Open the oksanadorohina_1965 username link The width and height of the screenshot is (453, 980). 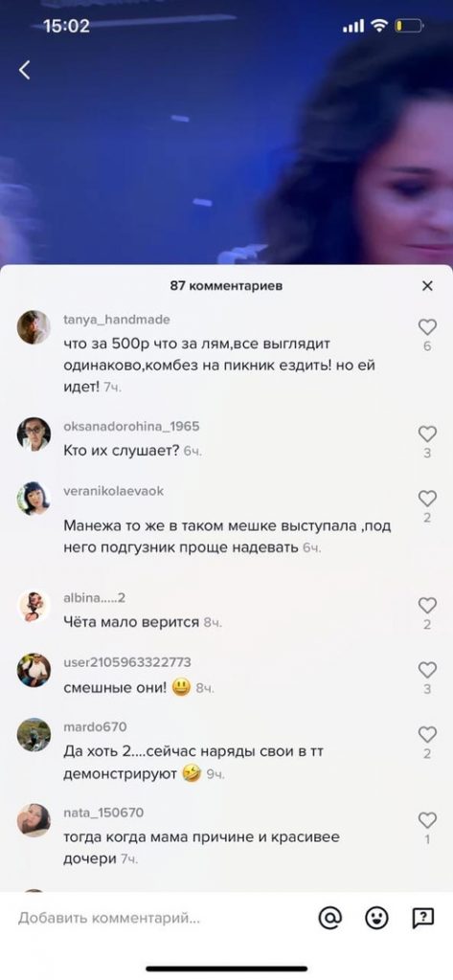[x=131, y=426]
